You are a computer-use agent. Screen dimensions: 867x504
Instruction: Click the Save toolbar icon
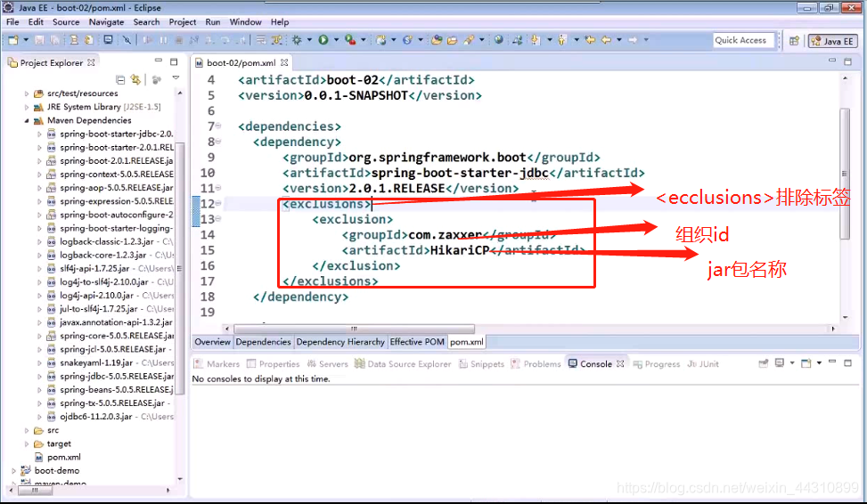pos(39,40)
